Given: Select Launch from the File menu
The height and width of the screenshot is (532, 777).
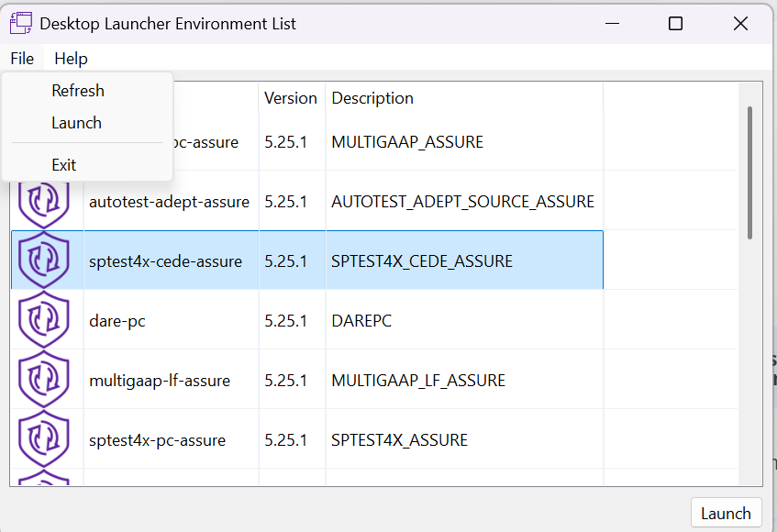Looking at the screenshot, I should (76, 122).
